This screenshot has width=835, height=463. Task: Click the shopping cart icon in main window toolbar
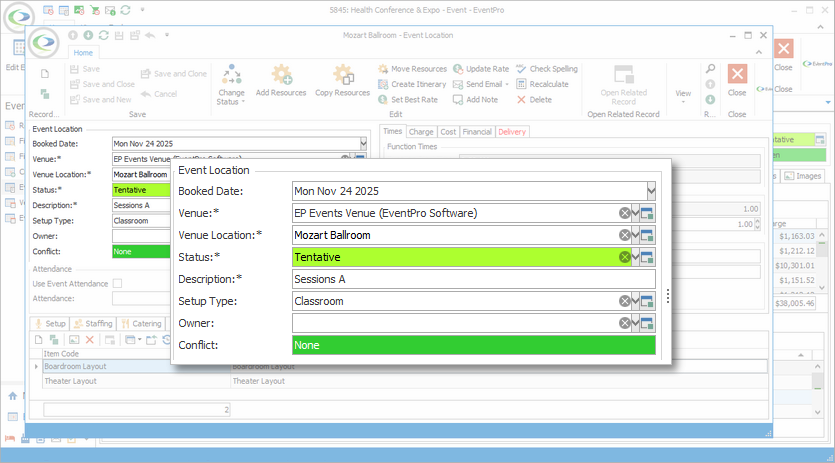click(x=95, y=10)
